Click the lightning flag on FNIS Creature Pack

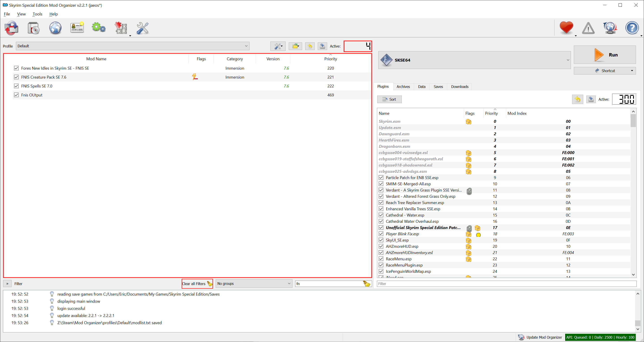point(195,77)
